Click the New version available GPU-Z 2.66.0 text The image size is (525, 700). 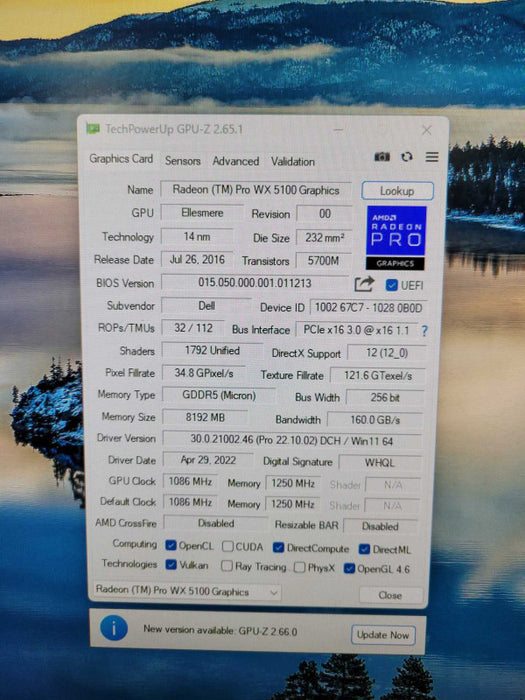[x=220, y=630]
